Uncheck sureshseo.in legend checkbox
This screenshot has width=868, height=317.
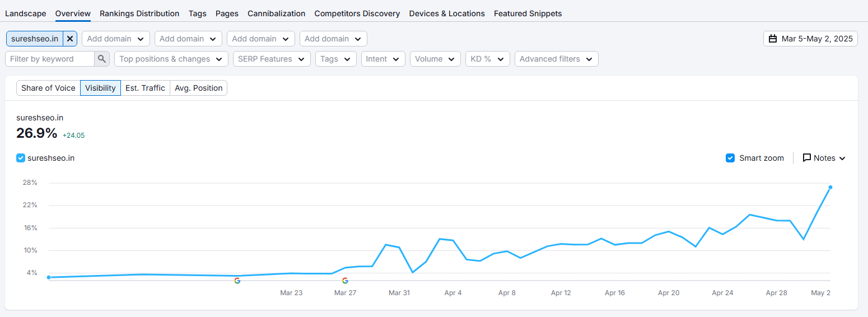click(21, 158)
